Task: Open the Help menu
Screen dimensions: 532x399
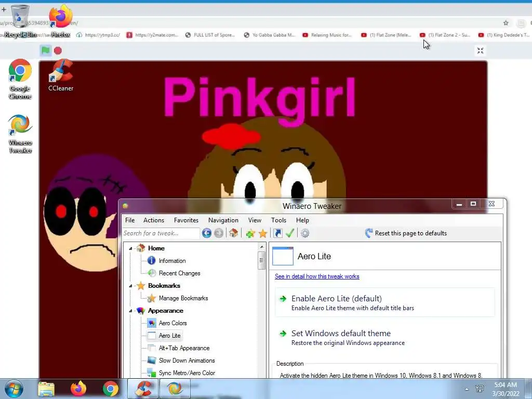Action: coord(303,220)
